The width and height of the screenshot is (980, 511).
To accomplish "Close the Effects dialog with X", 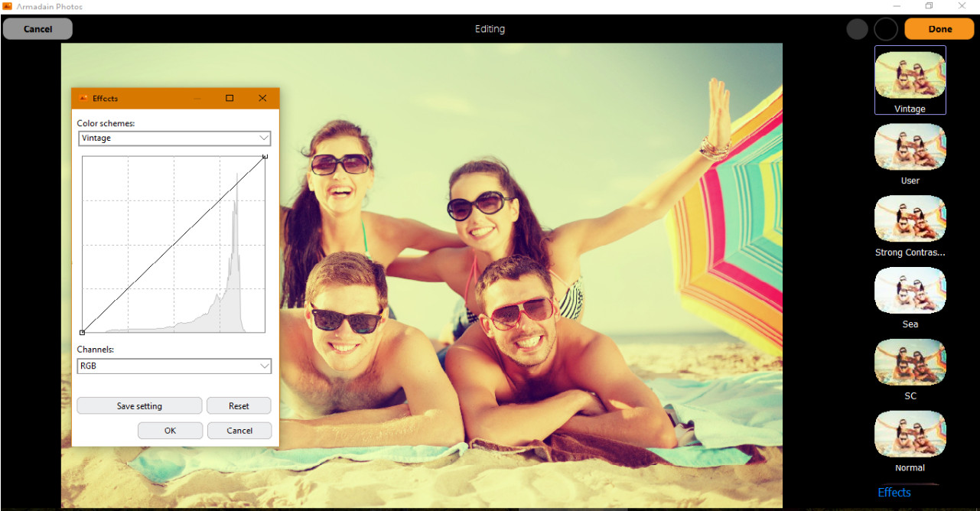I will point(262,98).
